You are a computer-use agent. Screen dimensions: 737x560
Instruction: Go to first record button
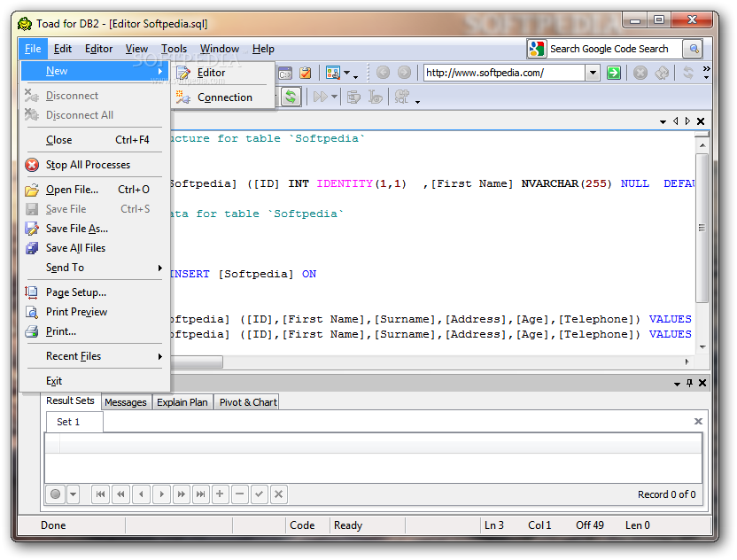pyautogui.click(x=101, y=494)
